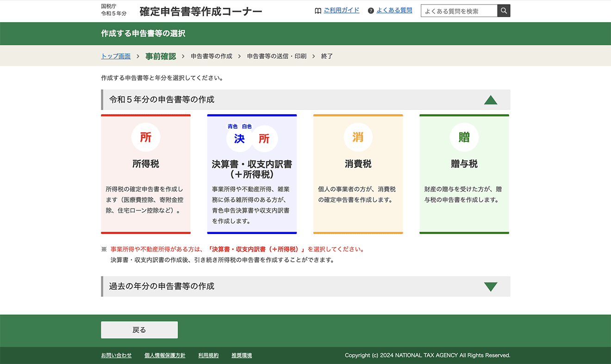This screenshot has width=611, height=364.
Task: Click the 戻る button
Action: (139, 330)
